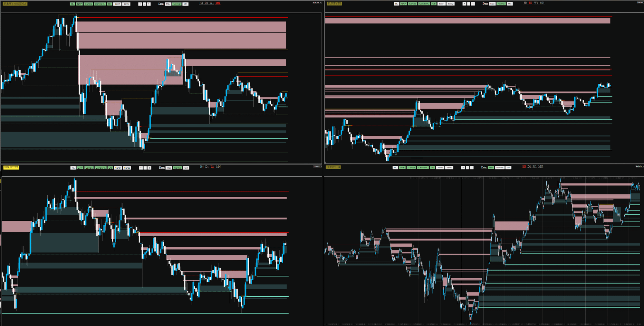Toggle HL in the EURJPY W1 chart
The image size is (644, 326).
click(x=73, y=168)
